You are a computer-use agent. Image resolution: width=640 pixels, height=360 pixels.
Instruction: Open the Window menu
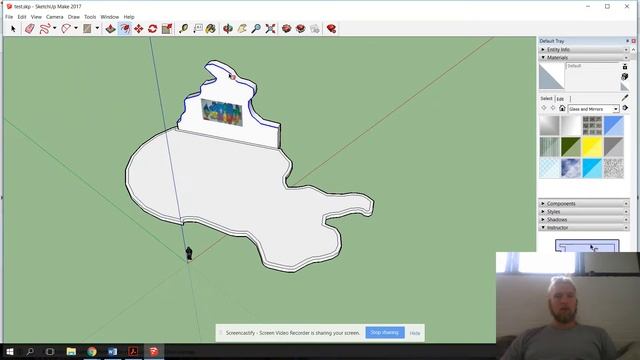tap(109, 17)
